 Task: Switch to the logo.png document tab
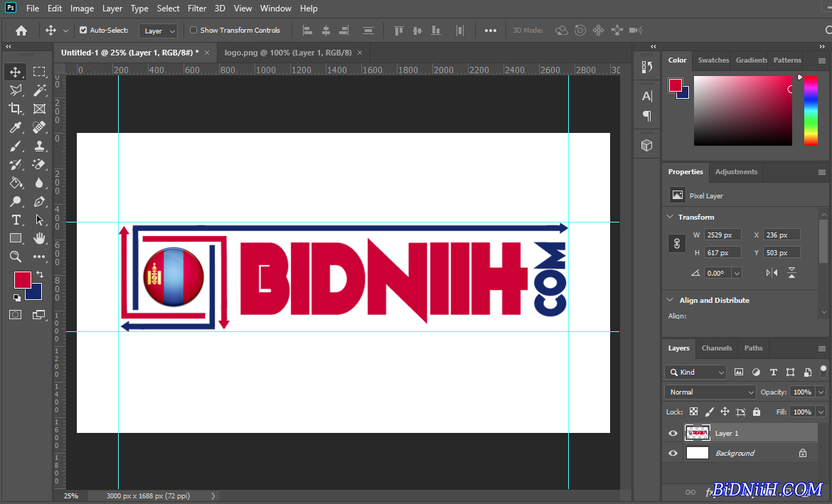[288, 53]
